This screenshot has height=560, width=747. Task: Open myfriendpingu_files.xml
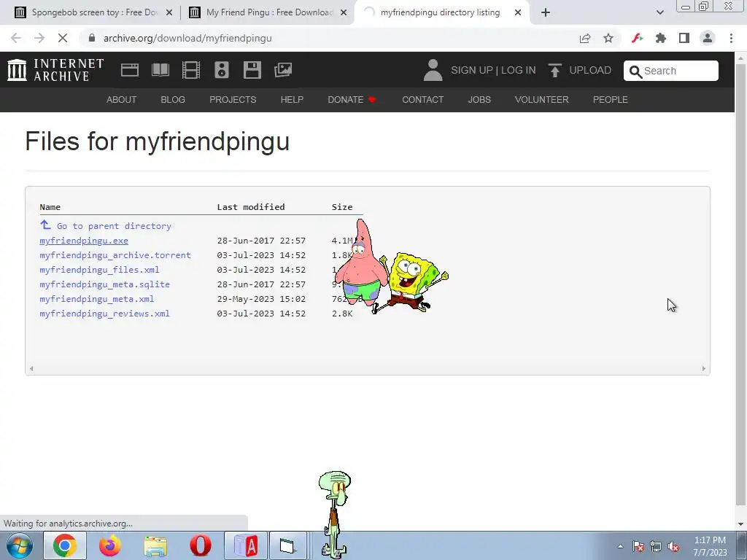pyautogui.click(x=99, y=270)
